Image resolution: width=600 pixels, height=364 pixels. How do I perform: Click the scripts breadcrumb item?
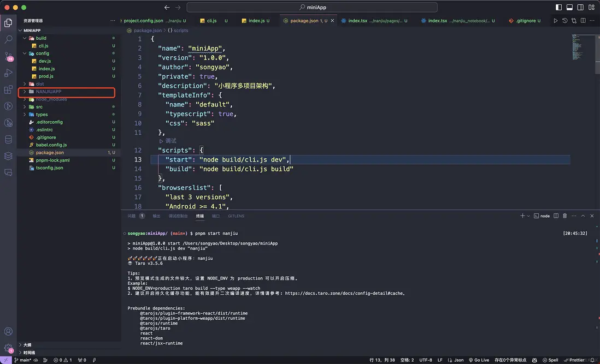178,30
